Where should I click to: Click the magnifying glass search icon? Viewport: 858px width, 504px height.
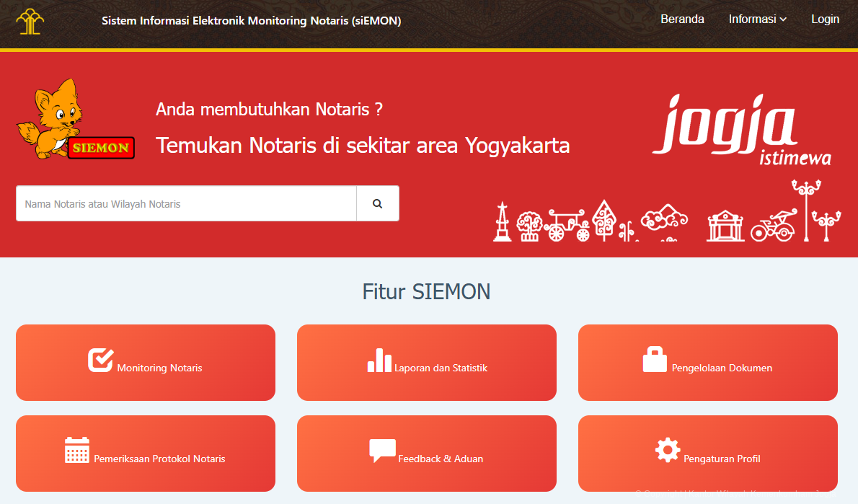377,203
